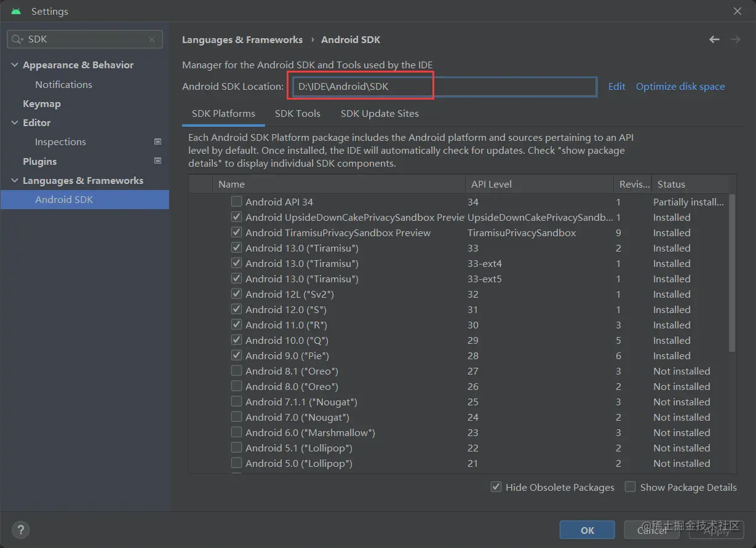This screenshot has height=548, width=756.
Task: Click the Android Studio logo icon
Action: (16, 11)
